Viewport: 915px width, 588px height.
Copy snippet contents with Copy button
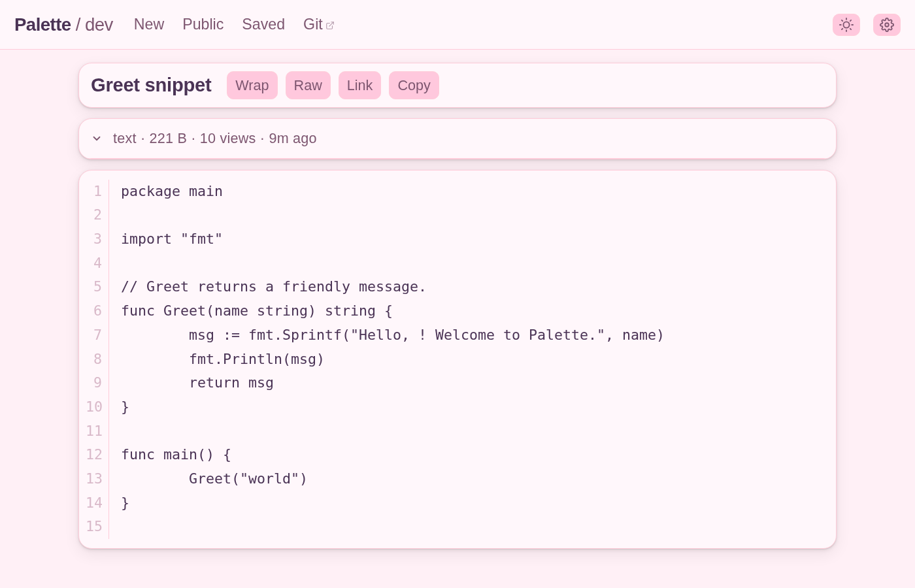tap(414, 86)
